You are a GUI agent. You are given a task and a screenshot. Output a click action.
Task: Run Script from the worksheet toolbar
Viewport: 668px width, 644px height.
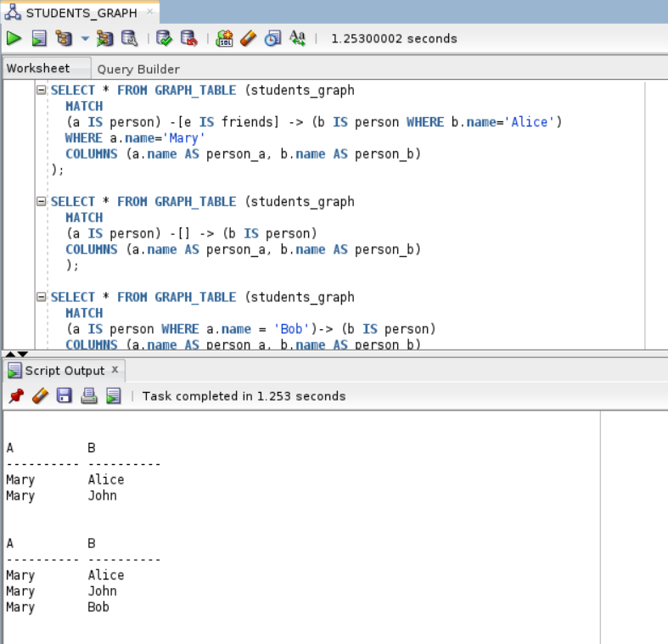click(x=39, y=38)
